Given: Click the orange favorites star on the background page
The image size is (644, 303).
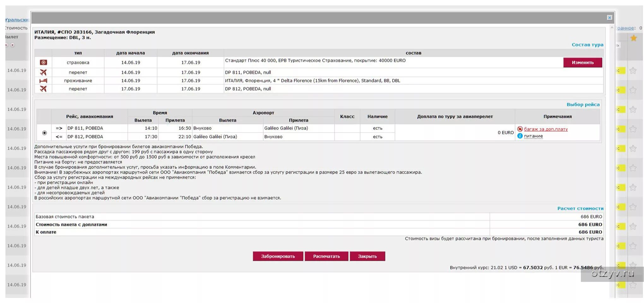Looking at the screenshot, I should pos(633,38).
